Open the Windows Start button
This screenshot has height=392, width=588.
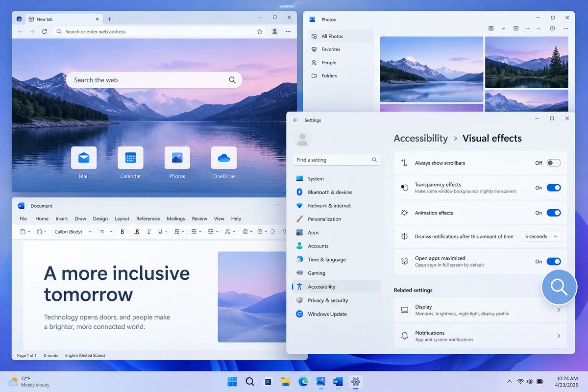click(x=232, y=382)
